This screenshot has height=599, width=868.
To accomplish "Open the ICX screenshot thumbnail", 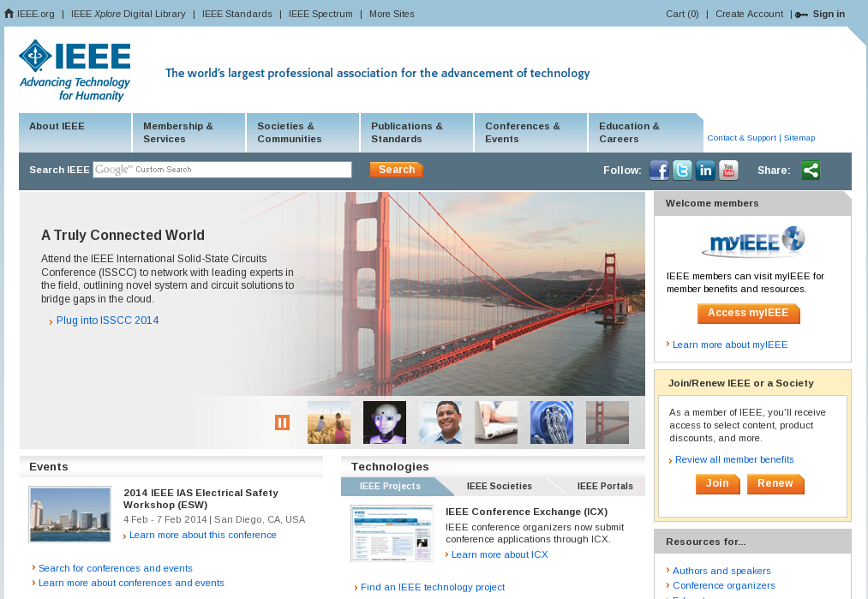I will (392, 534).
